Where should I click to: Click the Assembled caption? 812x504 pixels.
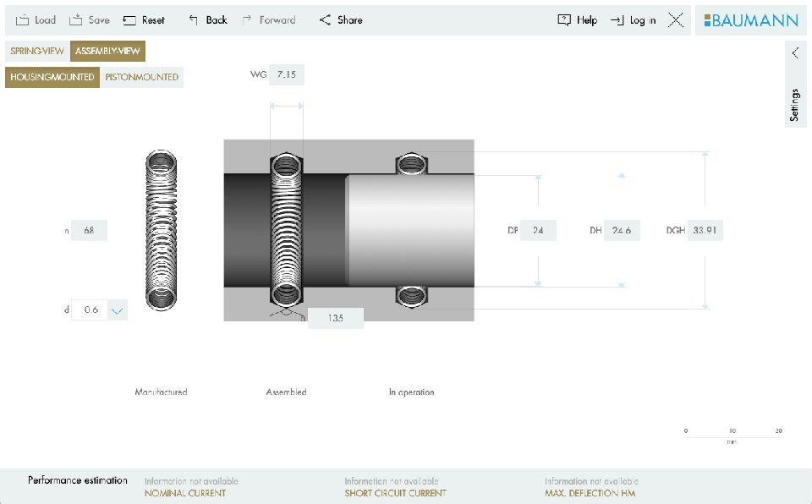(287, 392)
